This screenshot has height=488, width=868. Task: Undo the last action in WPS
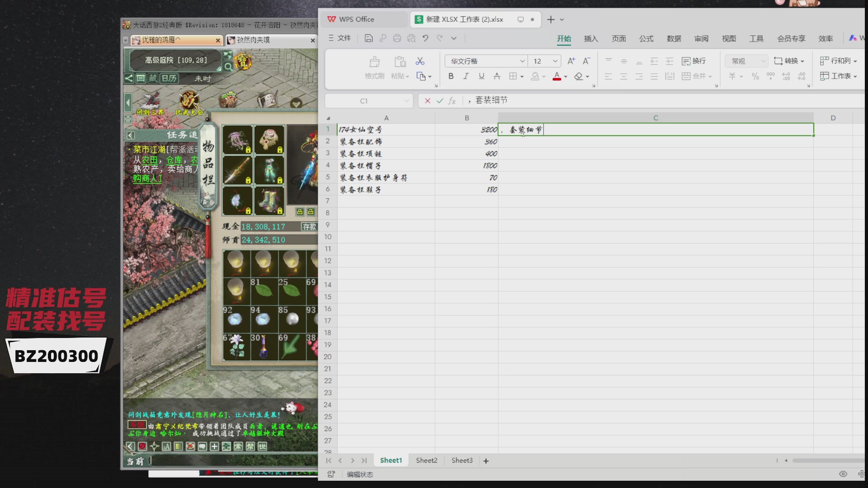tap(425, 38)
